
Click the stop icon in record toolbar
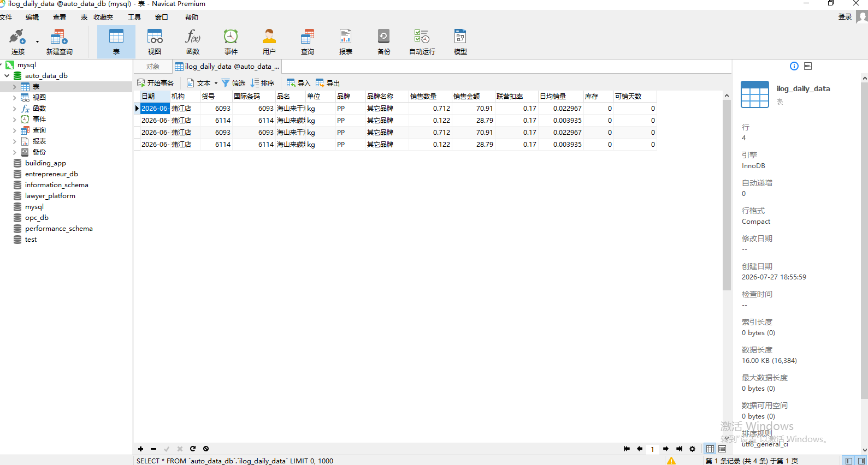pyautogui.click(x=206, y=449)
